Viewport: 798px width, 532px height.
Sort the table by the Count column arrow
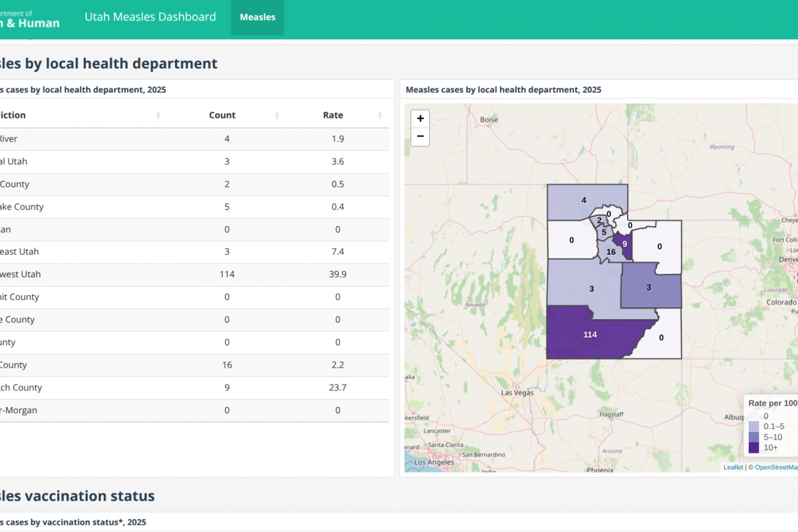tap(277, 115)
